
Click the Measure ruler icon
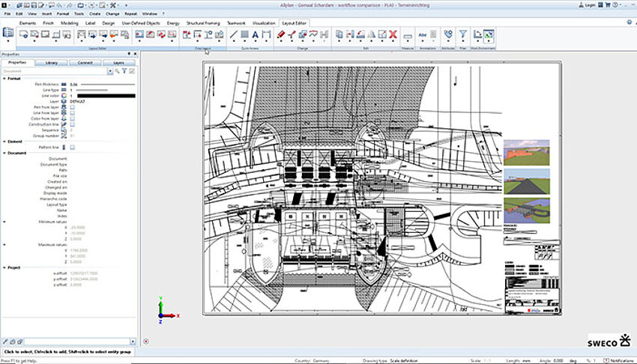(x=408, y=35)
